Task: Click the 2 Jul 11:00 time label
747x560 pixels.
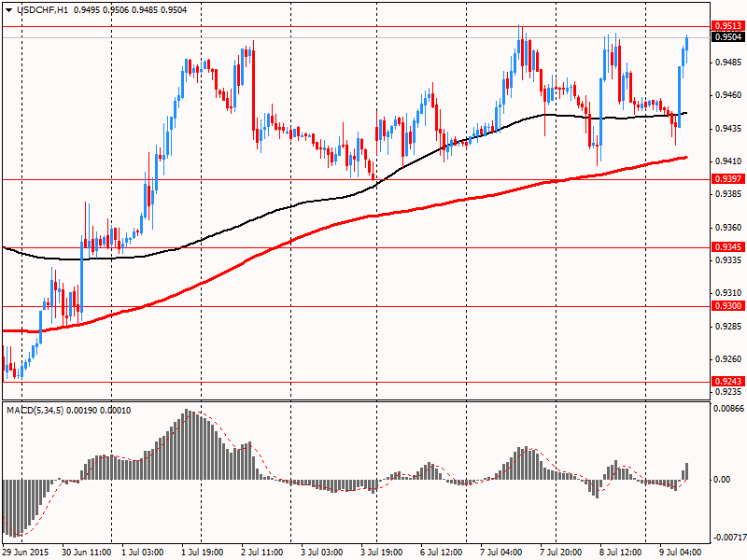Action: click(262, 553)
